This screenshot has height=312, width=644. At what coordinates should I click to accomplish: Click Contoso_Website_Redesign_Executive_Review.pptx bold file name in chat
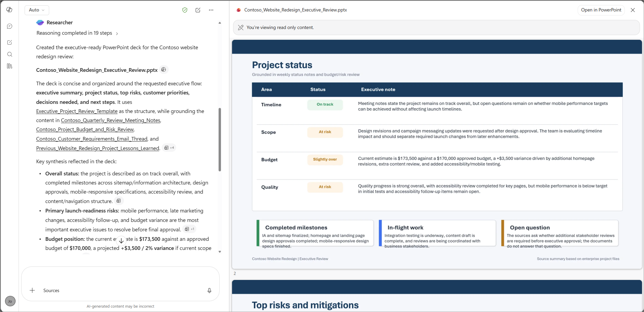click(97, 70)
